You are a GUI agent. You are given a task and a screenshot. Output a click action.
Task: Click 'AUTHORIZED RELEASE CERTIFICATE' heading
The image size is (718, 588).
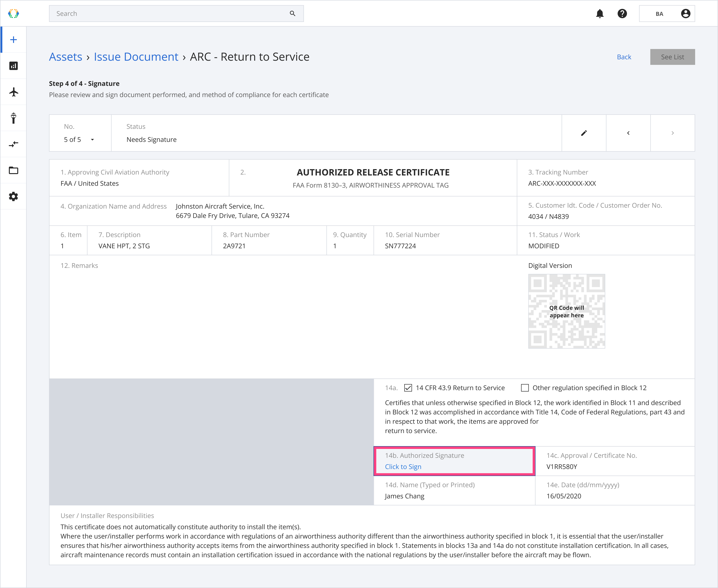pyautogui.click(x=373, y=172)
